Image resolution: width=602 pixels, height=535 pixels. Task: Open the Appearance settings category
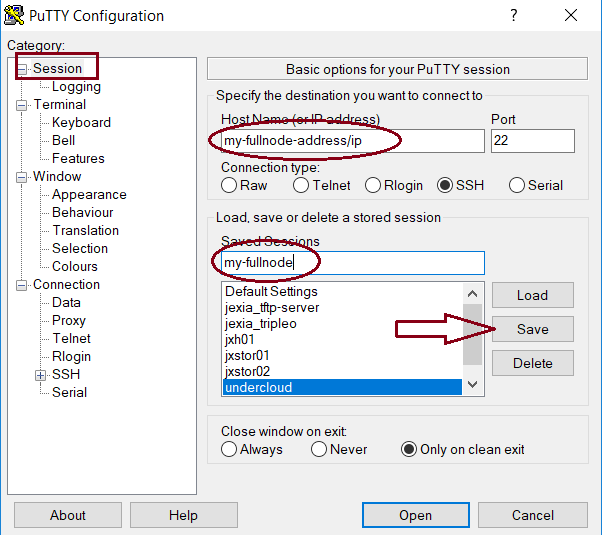(89, 195)
